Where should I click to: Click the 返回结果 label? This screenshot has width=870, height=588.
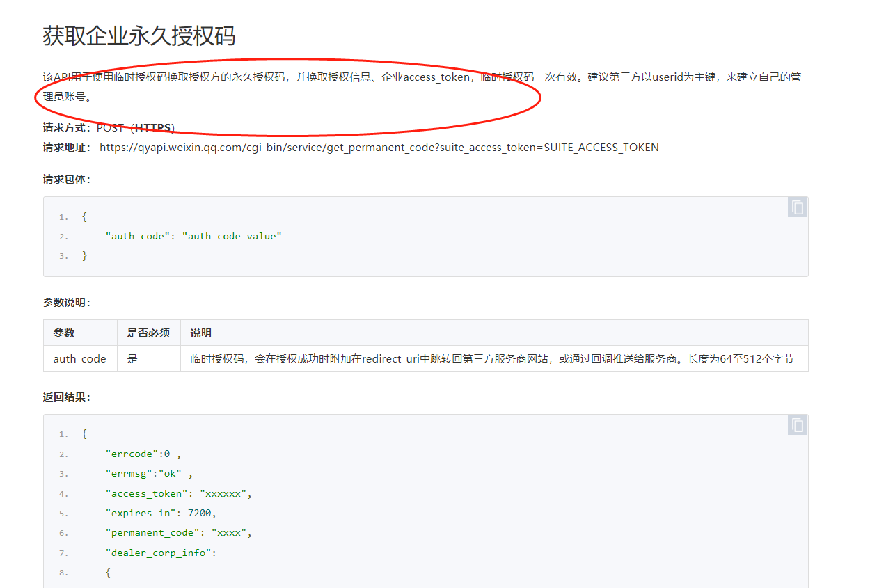pyautogui.click(x=67, y=397)
